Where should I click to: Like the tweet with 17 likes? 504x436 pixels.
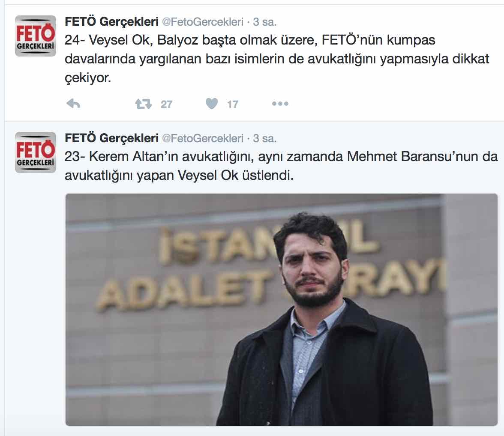pyautogui.click(x=212, y=104)
